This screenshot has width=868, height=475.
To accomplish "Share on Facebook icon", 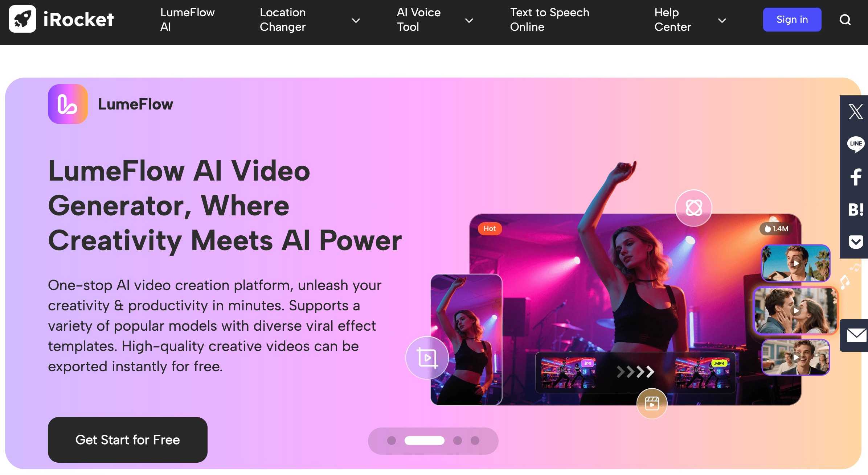I will pyautogui.click(x=856, y=177).
